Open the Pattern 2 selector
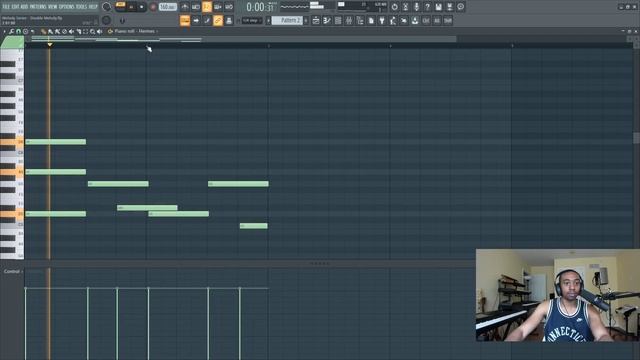Viewport: 640px width, 360px height. tap(287, 20)
